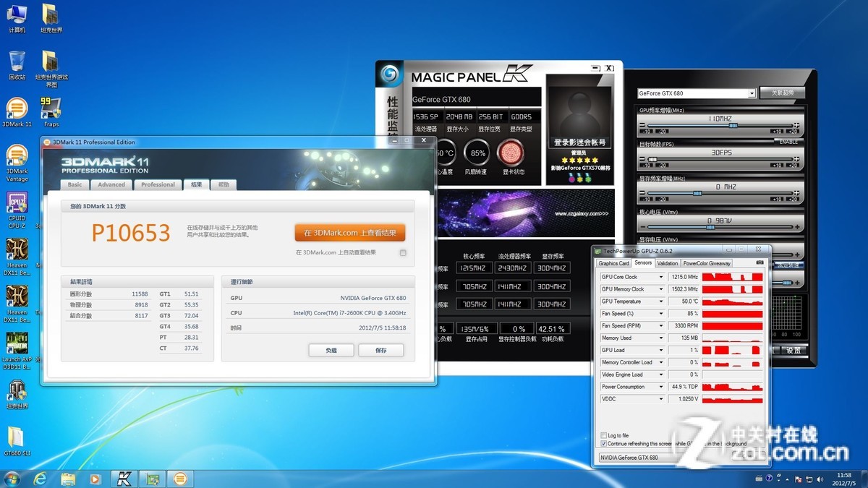
Task: Open the Launch AVP D3D11 benchmark shortcut
Action: (17, 351)
